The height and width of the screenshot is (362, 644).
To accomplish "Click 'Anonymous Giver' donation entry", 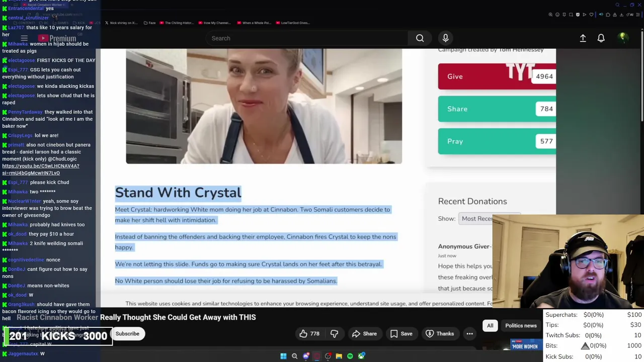I will point(464,246).
